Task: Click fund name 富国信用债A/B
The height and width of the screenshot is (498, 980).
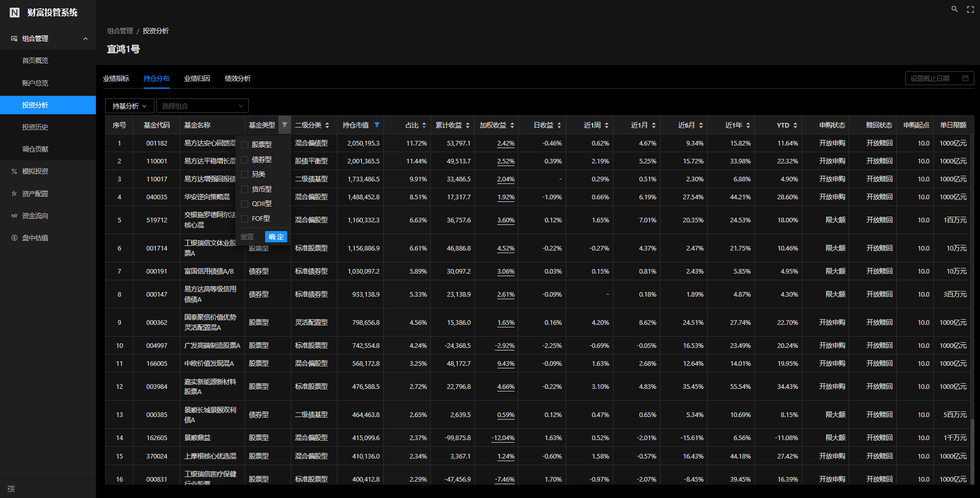Action: pyautogui.click(x=209, y=272)
